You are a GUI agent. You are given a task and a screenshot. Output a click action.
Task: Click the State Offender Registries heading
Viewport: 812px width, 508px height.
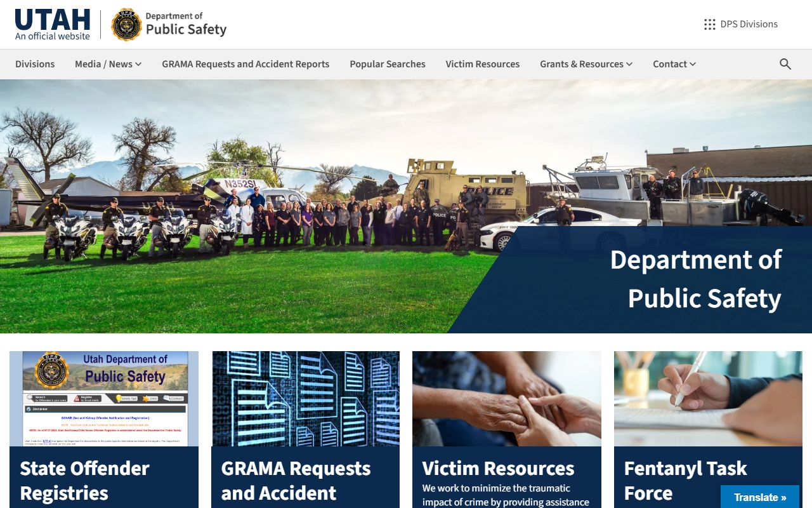pos(84,481)
